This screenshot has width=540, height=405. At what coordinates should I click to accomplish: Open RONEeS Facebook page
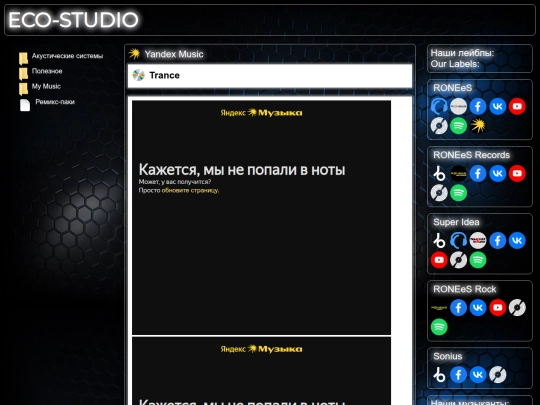tap(478, 106)
